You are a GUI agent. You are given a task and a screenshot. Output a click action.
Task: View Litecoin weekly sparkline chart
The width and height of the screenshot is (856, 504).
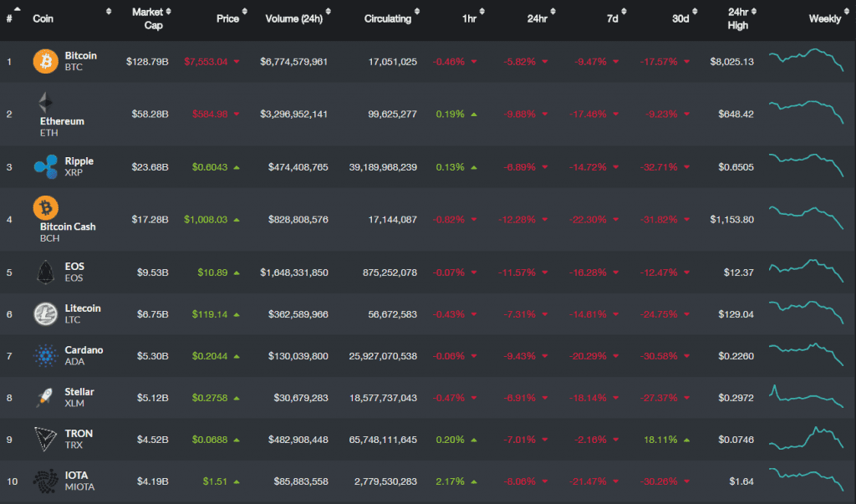(x=807, y=313)
